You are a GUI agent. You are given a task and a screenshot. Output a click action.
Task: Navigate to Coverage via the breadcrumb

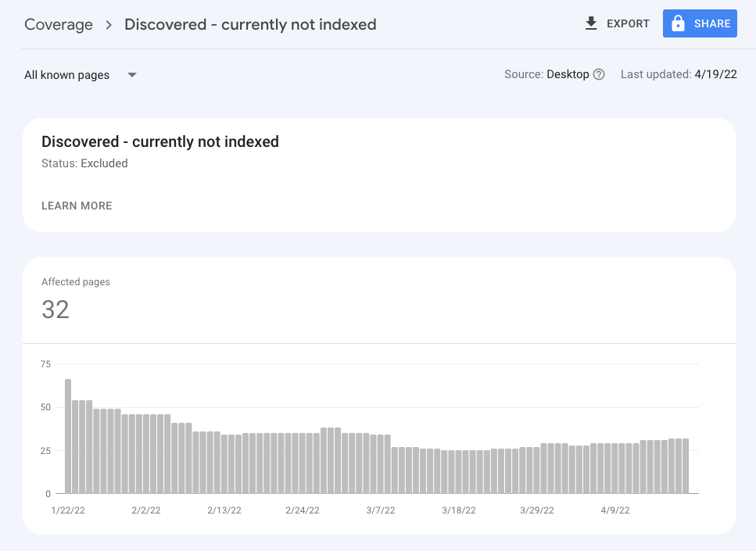pos(59,24)
